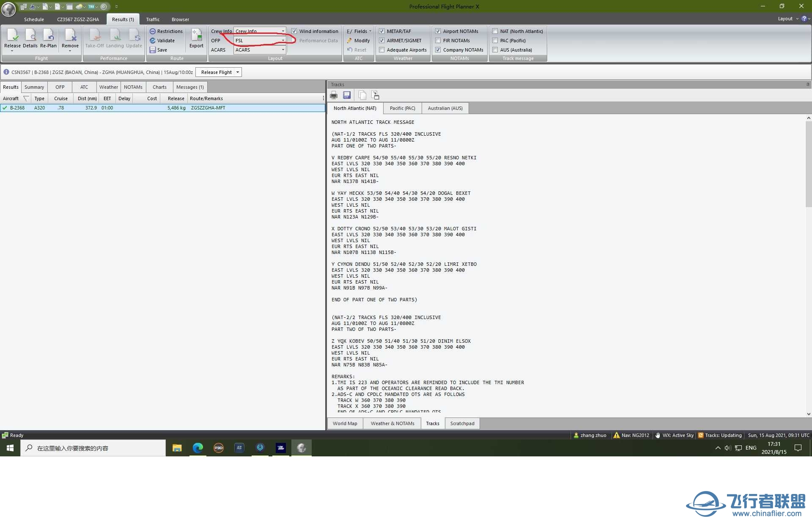Toggle the Wind Information checkbox
The image size is (812, 524).
(295, 31)
